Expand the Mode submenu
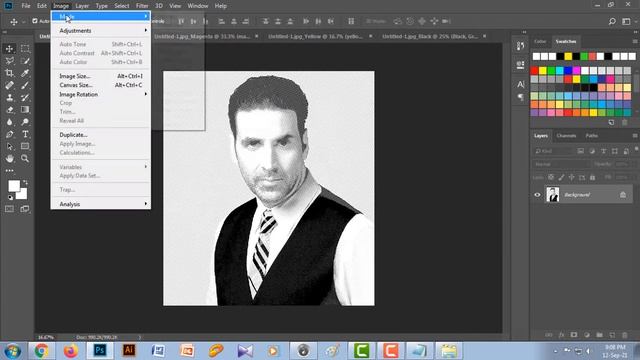 tap(100, 16)
